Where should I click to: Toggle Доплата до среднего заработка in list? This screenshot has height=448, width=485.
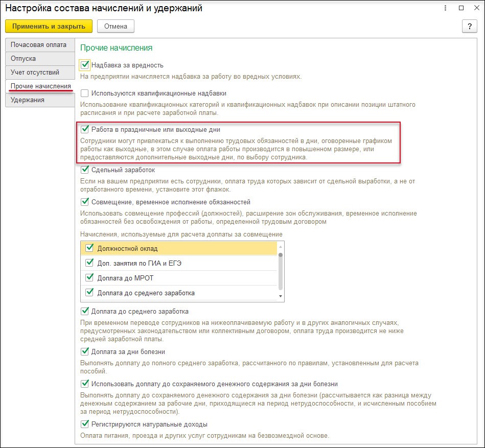point(89,293)
